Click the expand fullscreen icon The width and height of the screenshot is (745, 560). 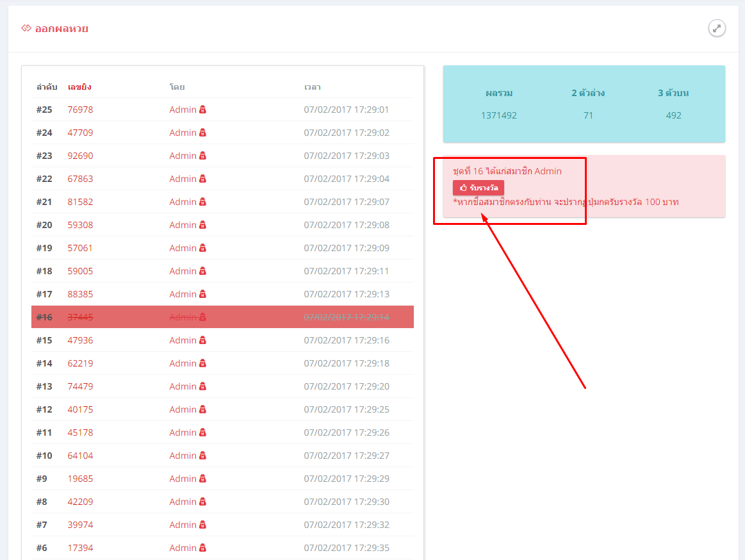pyautogui.click(x=717, y=28)
